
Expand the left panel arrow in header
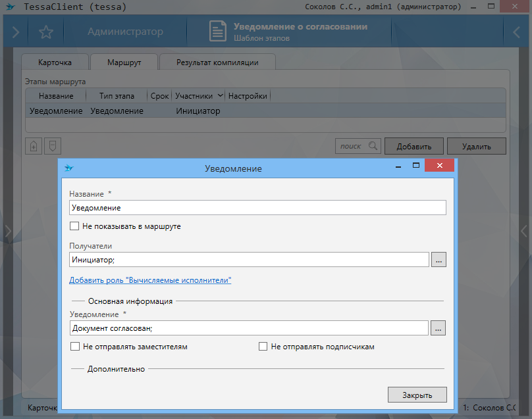click(16, 32)
